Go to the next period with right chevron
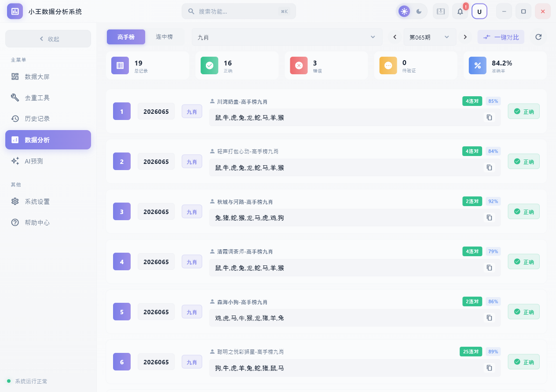 tap(465, 37)
